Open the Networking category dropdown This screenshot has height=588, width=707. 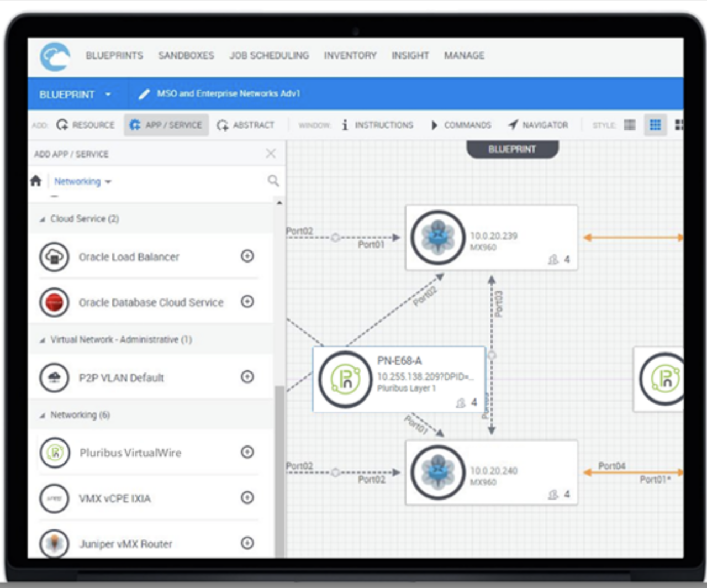tap(83, 181)
